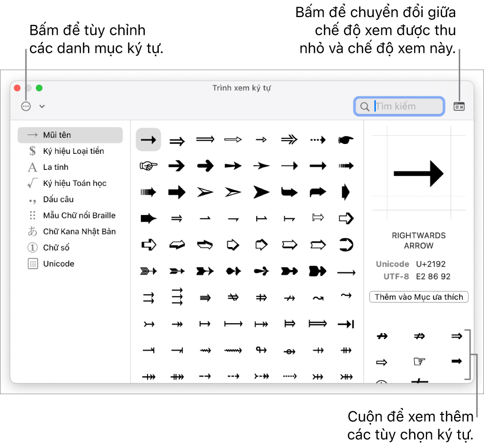Toggle compact Character Viewer mode icon
Image resolution: width=484 pixels, height=448 pixels.
459,106
